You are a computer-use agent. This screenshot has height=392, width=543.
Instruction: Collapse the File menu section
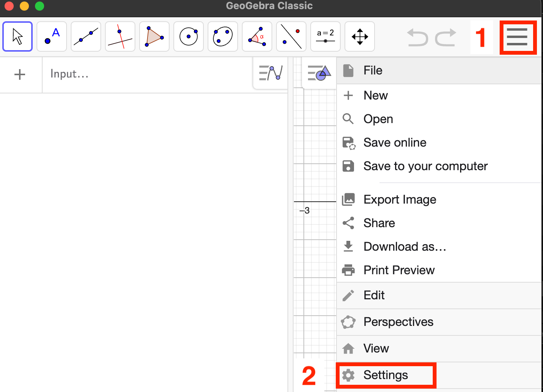click(439, 71)
